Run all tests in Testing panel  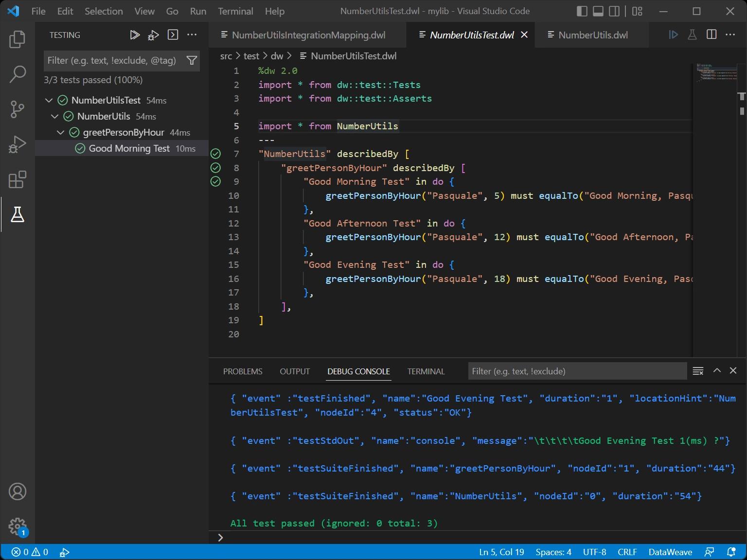(135, 35)
